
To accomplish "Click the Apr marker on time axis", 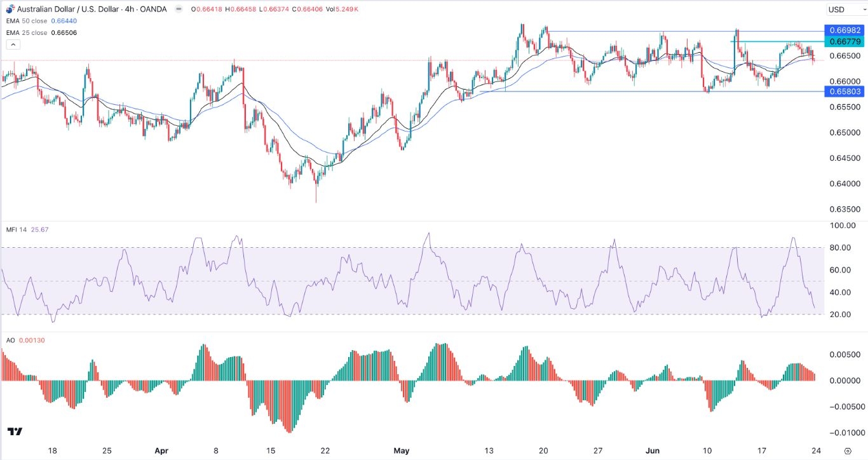I will tap(162, 450).
